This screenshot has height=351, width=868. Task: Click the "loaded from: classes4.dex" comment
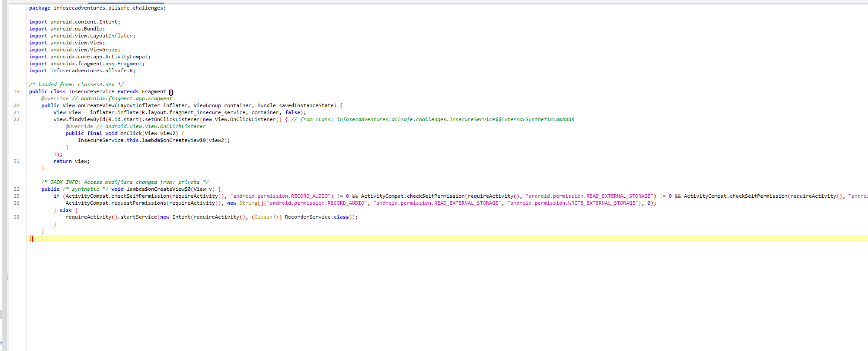[76, 84]
